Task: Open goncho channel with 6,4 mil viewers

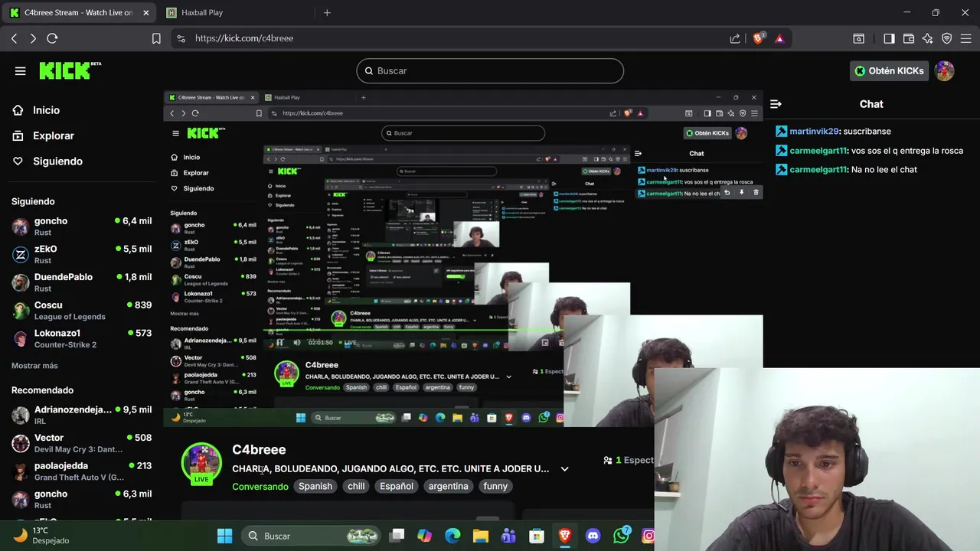Action: [82, 227]
